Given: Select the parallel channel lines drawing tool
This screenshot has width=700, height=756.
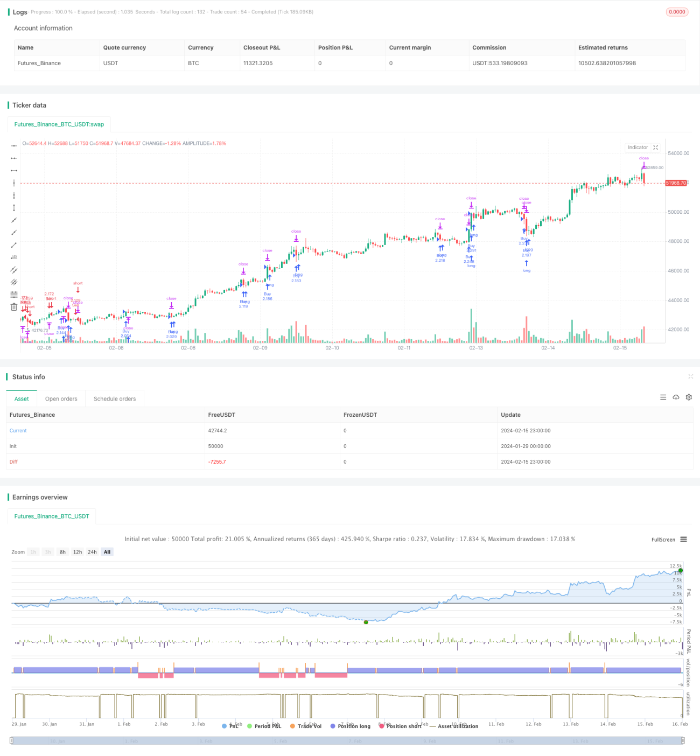Looking at the screenshot, I should [x=14, y=269].
